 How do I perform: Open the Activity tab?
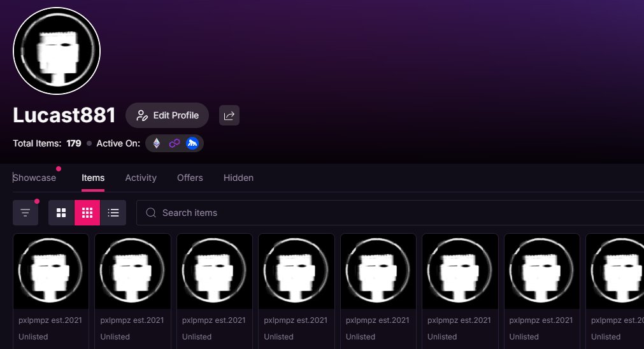(141, 178)
